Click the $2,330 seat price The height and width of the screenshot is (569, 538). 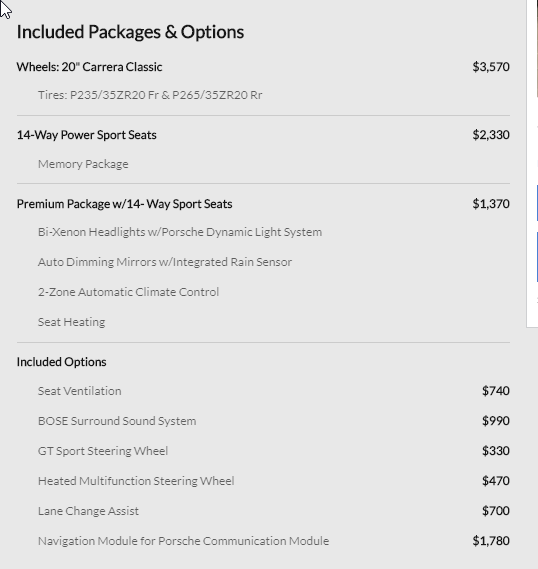tap(491, 135)
